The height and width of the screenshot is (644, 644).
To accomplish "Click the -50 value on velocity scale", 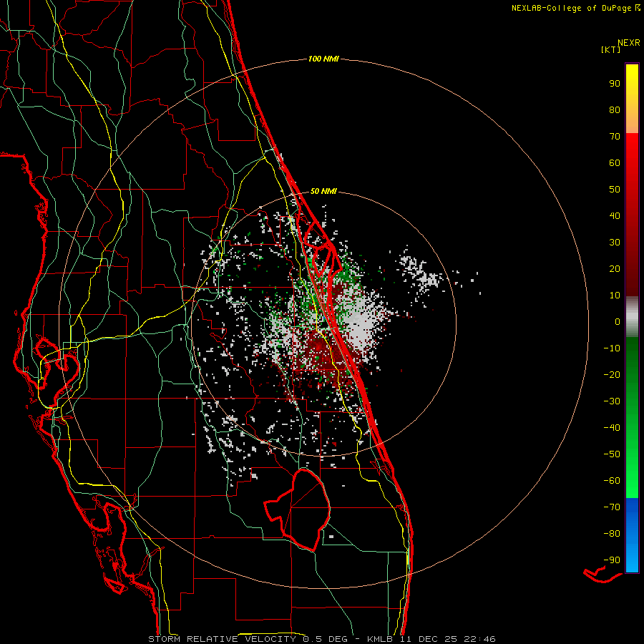I will (x=612, y=454).
